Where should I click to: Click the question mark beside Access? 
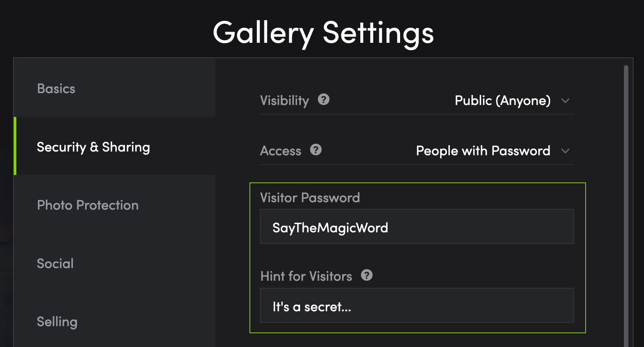[316, 150]
